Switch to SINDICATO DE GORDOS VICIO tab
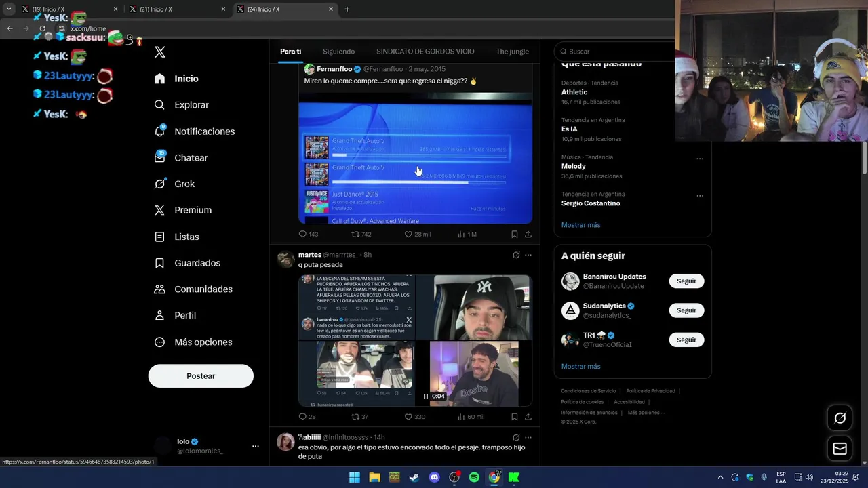The width and height of the screenshot is (868, 488). click(x=425, y=52)
